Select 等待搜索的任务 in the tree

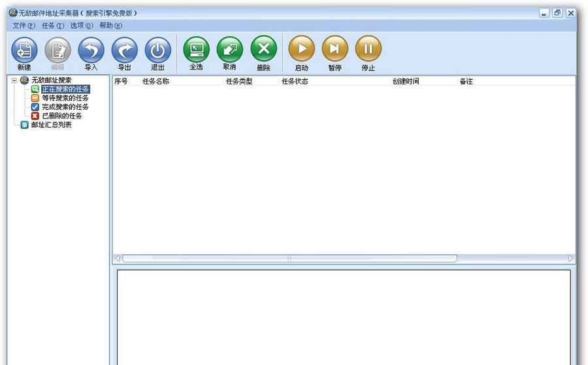click(x=65, y=98)
